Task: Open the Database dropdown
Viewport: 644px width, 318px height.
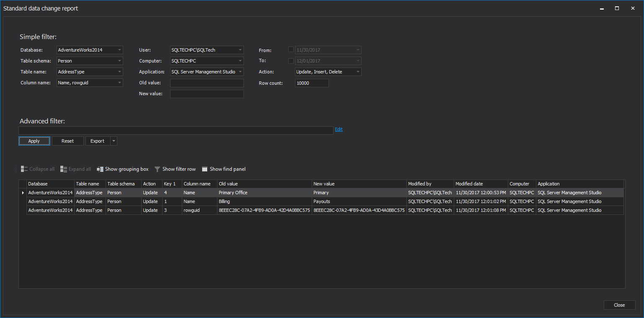Action: 119,50
